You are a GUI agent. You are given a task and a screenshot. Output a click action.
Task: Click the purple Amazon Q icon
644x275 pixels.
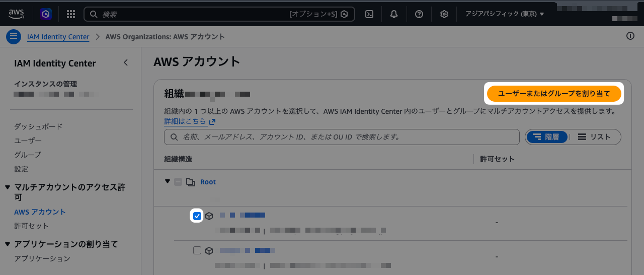click(46, 14)
